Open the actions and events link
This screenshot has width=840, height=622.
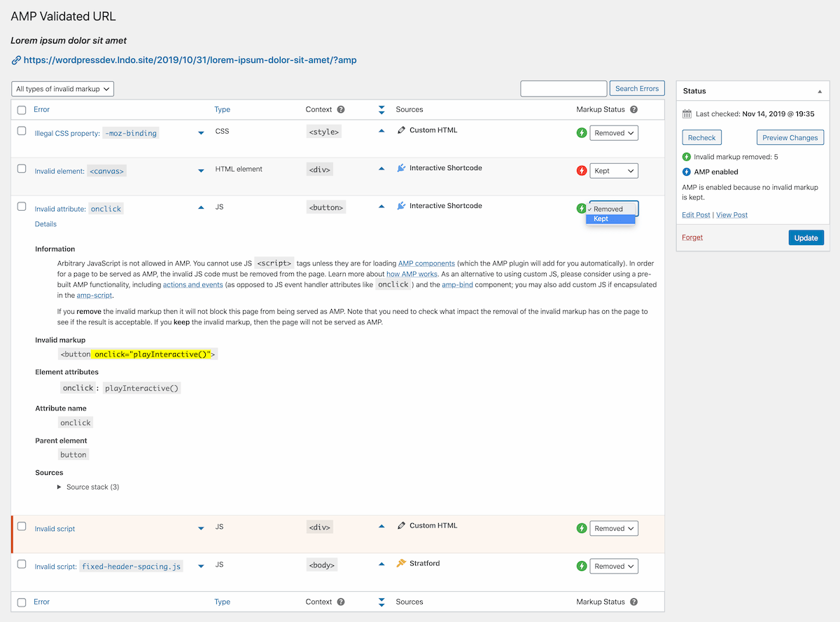(x=193, y=285)
